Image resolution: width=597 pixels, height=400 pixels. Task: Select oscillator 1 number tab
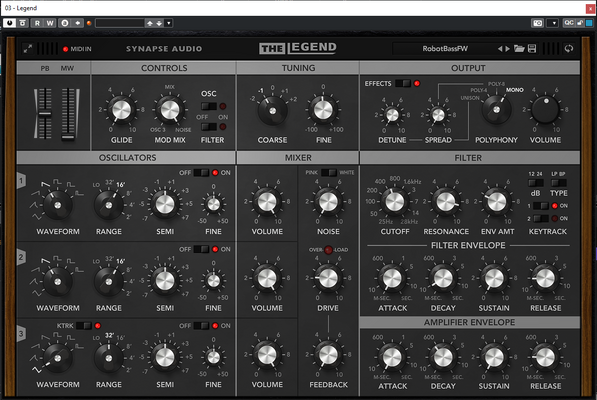[21, 180]
